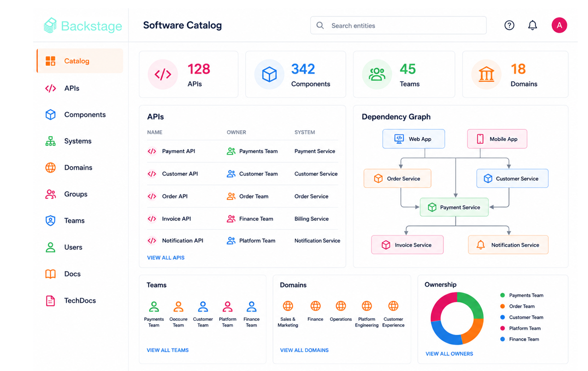The height and width of the screenshot is (371, 588).
Task: Open TechDocs in the sidebar
Action: [80, 301]
